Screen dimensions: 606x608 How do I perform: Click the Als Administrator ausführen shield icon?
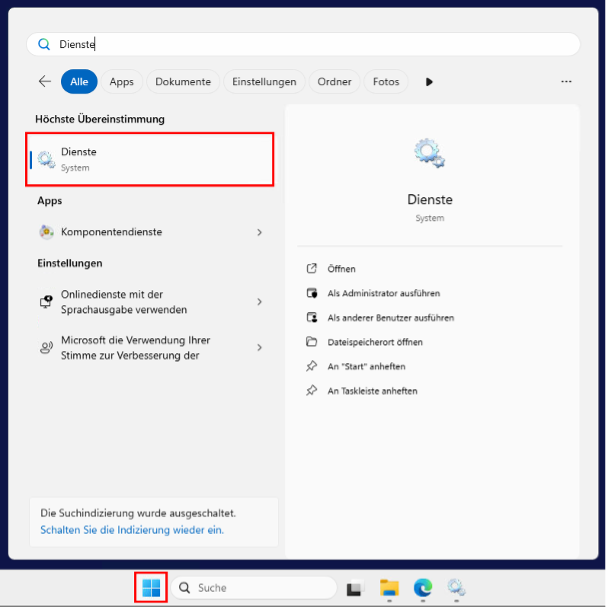(312, 293)
